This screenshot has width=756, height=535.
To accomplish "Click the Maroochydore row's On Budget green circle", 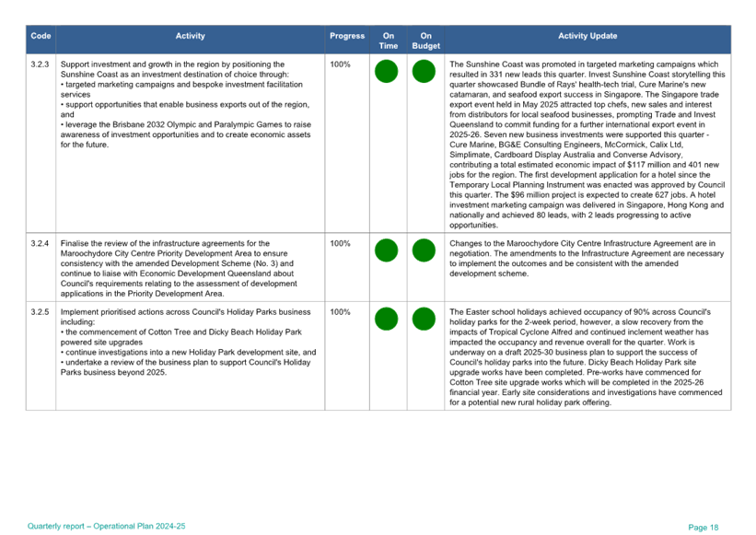I will [424, 250].
